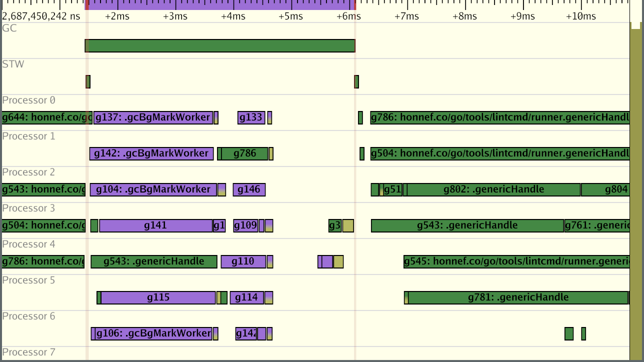Click the GC row label

tap(9, 28)
